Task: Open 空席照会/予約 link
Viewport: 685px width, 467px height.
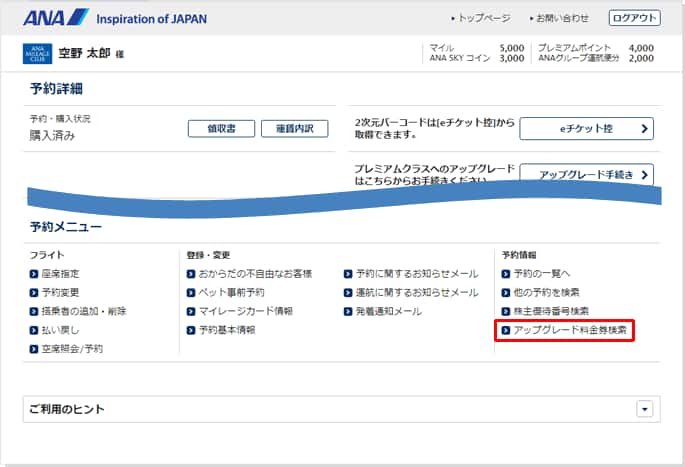Action: tap(72, 349)
